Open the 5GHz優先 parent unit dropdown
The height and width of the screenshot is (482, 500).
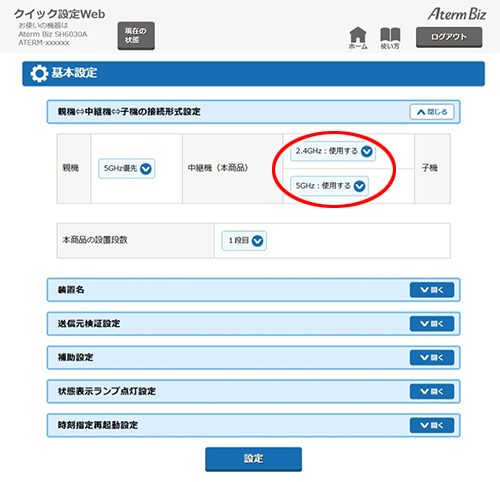(x=127, y=168)
